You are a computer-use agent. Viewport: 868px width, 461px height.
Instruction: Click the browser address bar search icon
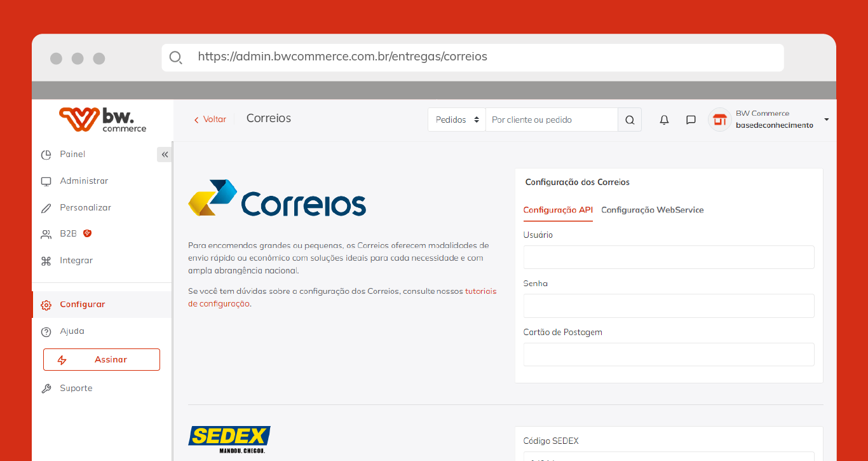[x=176, y=57]
